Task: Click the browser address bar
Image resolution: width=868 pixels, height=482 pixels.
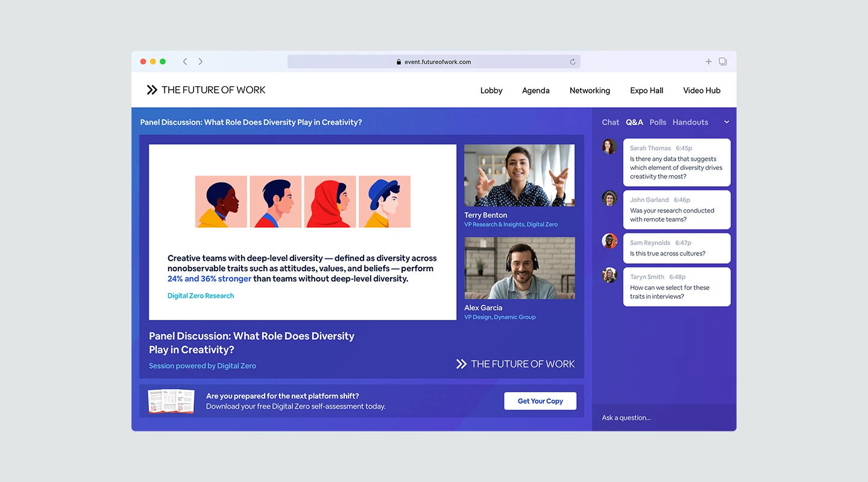Action: coord(433,61)
